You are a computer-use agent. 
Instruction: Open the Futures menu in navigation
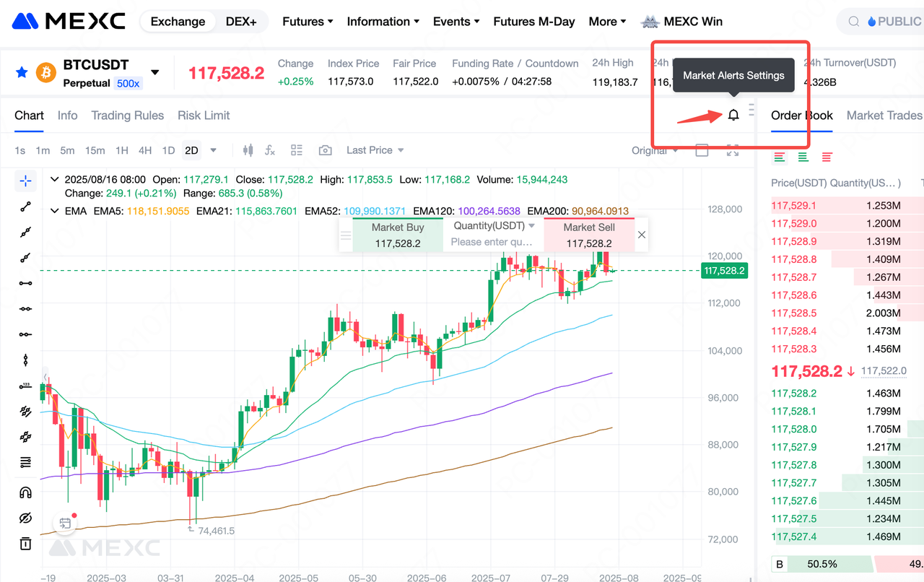pos(308,22)
